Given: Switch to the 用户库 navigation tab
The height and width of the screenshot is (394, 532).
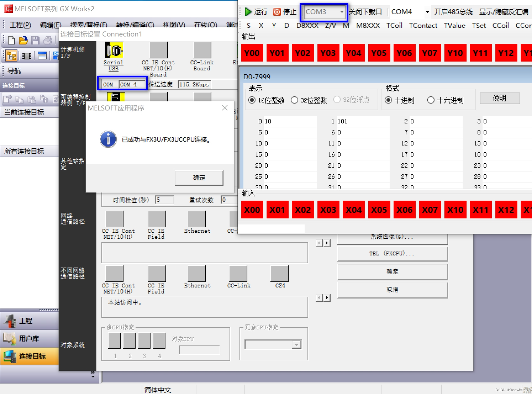Looking at the screenshot, I should (29, 338).
